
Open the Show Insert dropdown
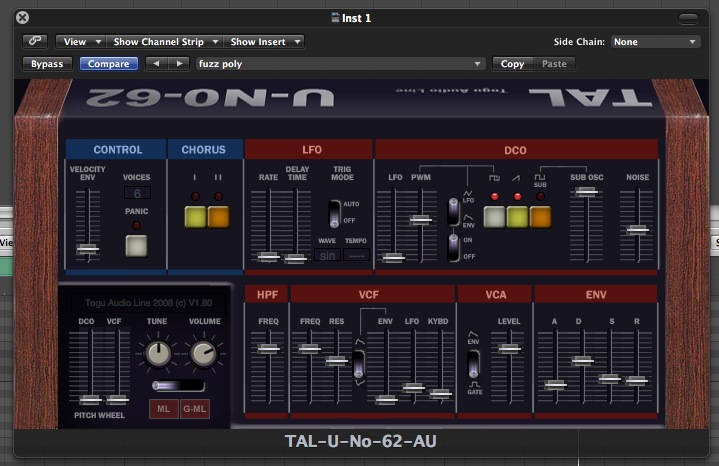(264, 41)
